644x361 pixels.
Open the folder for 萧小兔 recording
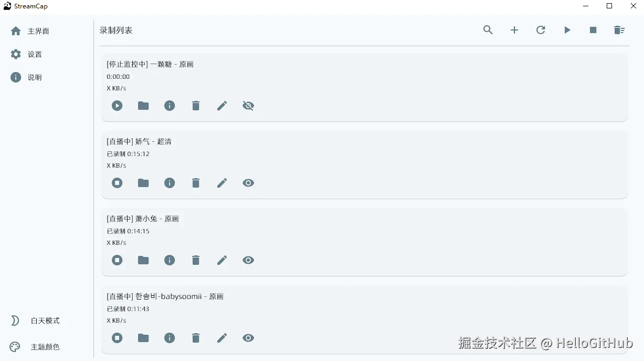point(143,260)
